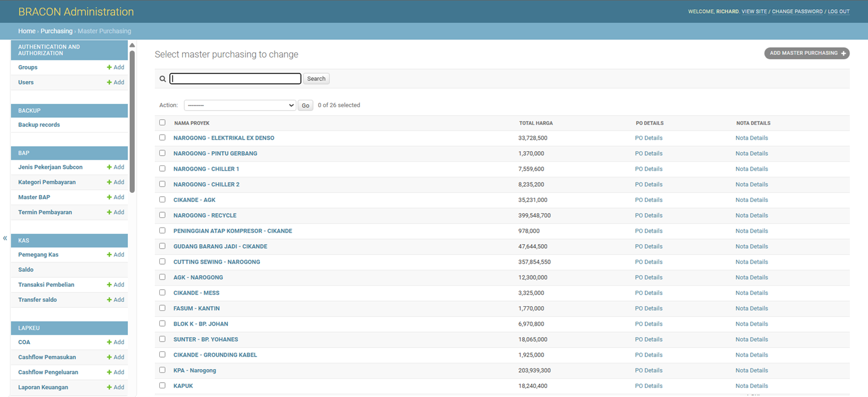The image size is (868, 397).
Task: Click the Add icon next to Transfer saldo
Action: (109, 300)
